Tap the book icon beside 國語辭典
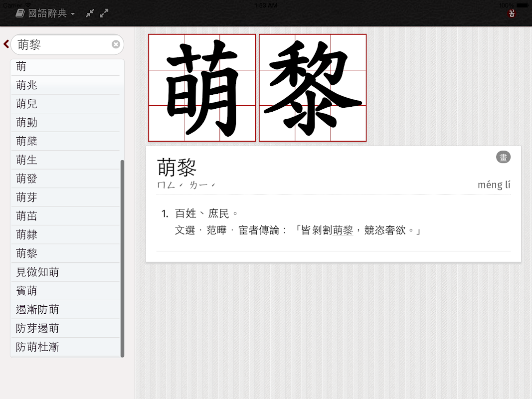The width and height of the screenshot is (532, 399). pos(19,13)
